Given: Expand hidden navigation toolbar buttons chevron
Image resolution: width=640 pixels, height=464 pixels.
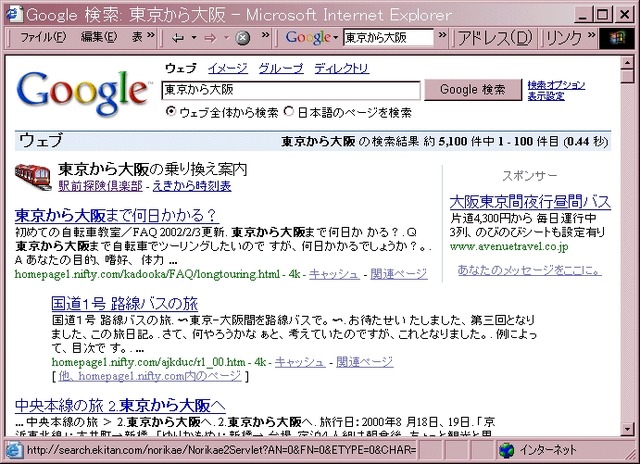Looking at the screenshot, I should (x=266, y=35).
